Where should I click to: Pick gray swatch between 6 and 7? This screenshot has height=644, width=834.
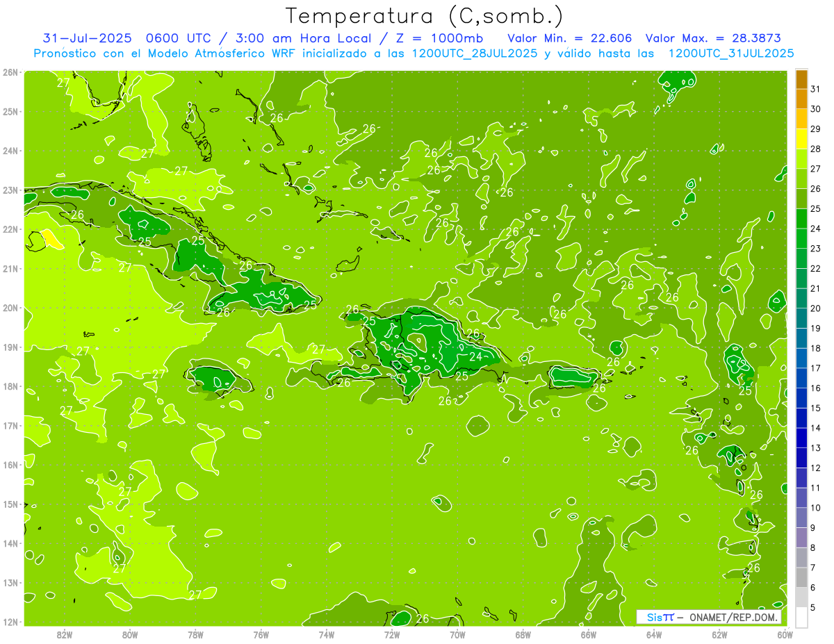801,577
